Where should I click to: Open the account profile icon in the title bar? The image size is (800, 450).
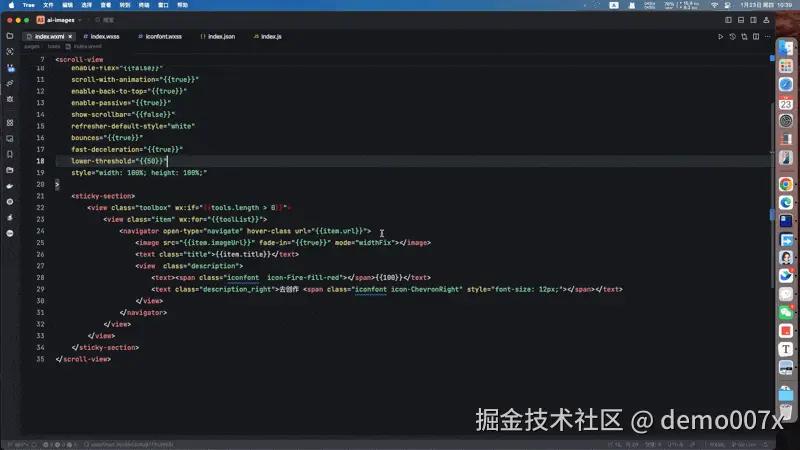point(766,20)
